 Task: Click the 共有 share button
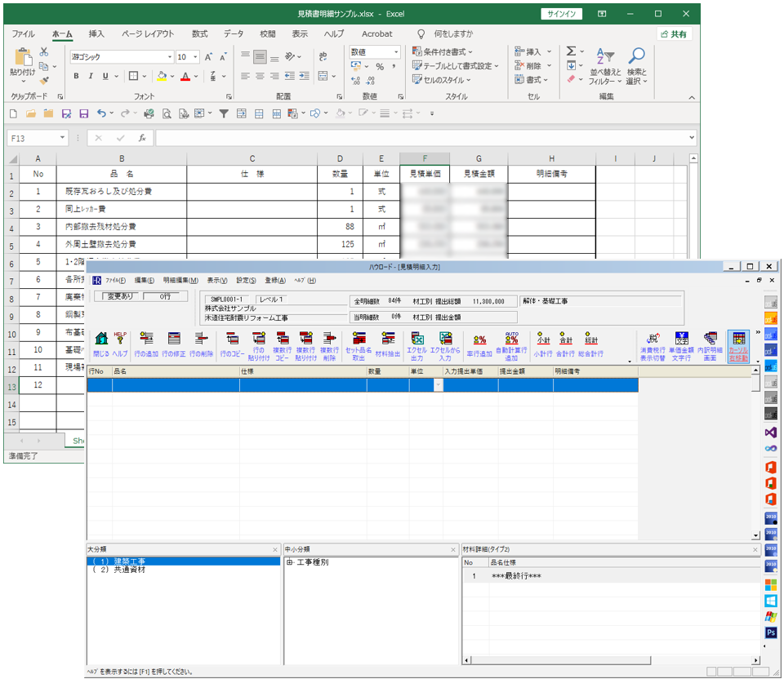coord(675,33)
